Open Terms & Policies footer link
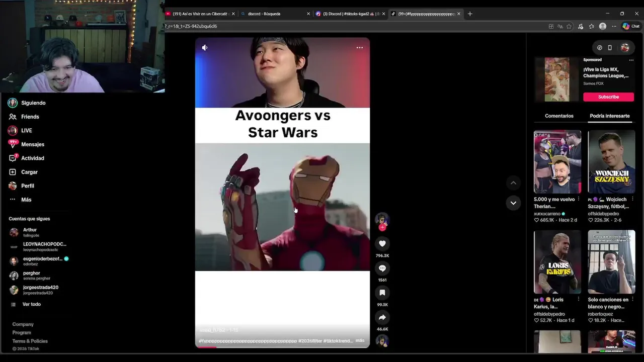This screenshot has height=362, width=644. coord(30,341)
